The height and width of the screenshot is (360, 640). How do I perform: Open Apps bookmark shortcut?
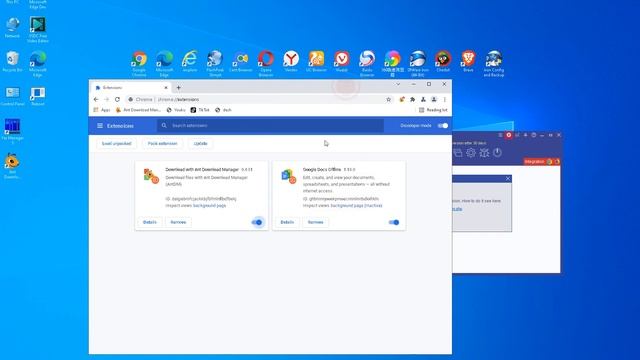tap(102, 110)
